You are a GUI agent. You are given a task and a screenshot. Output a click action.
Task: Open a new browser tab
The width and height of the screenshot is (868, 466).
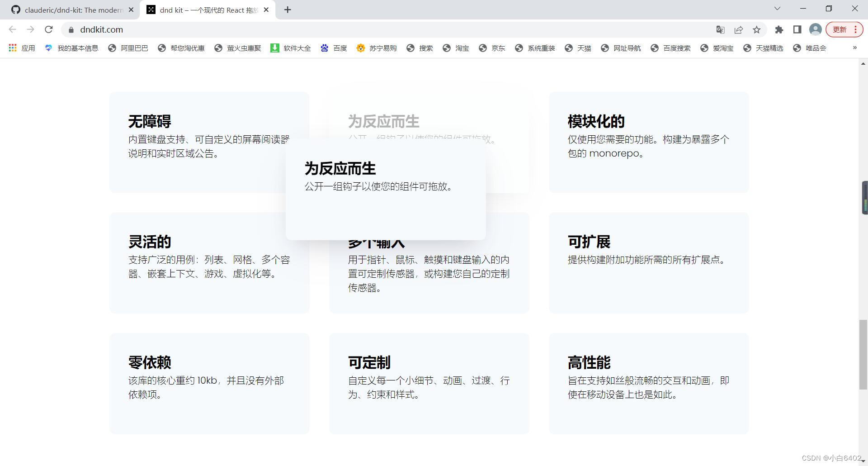click(x=288, y=10)
